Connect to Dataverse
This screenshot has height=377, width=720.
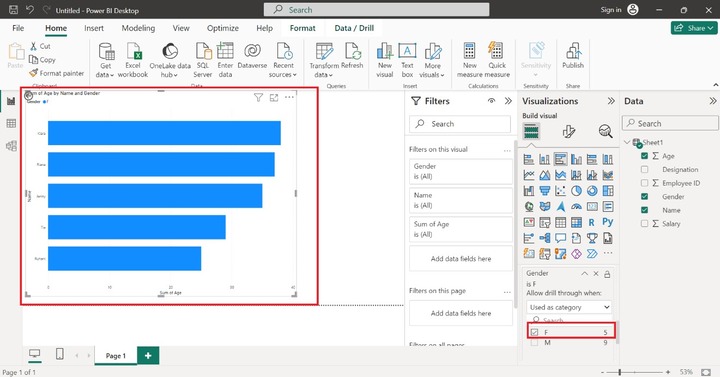[x=252, y=56]
